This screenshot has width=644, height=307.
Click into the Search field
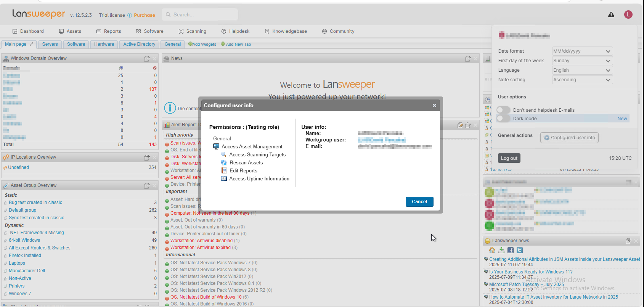coord(200,14)
